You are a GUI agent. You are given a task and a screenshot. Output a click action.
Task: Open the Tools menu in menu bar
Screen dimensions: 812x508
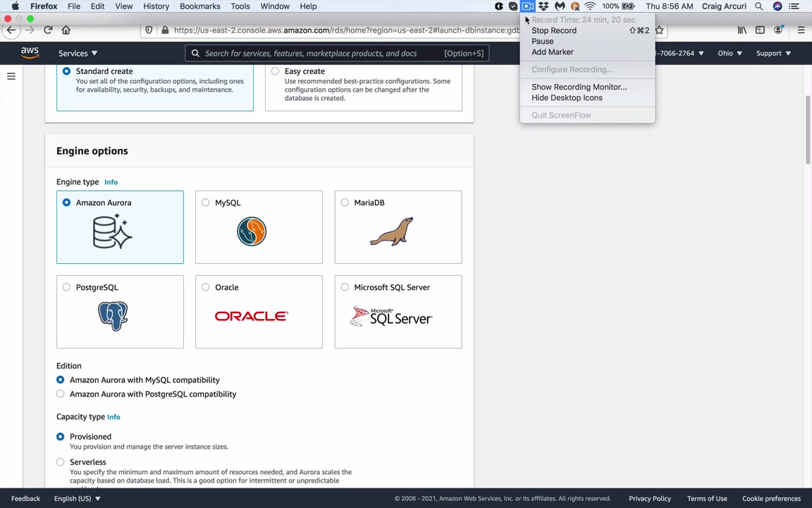pyautogui.click(x=240, y=6)
